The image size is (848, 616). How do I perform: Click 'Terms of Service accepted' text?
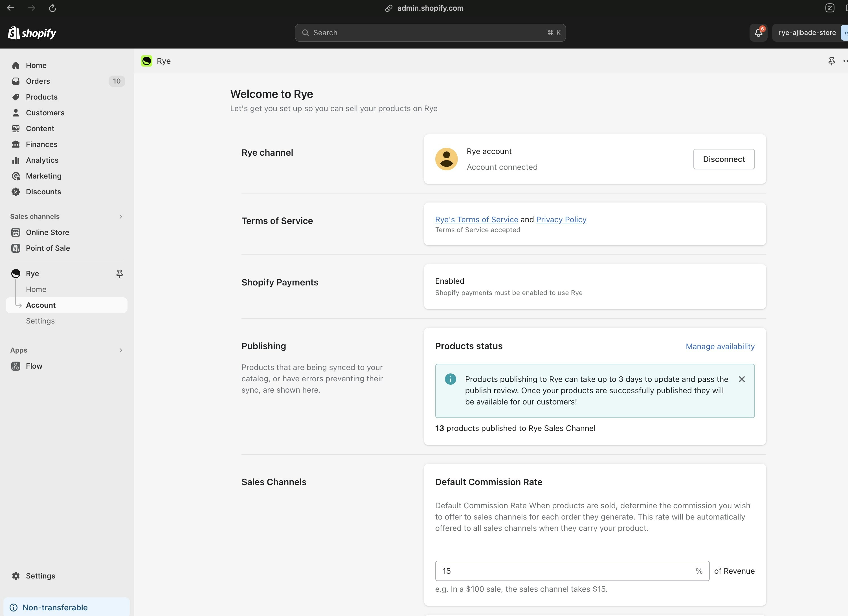[x=478, y=230]
